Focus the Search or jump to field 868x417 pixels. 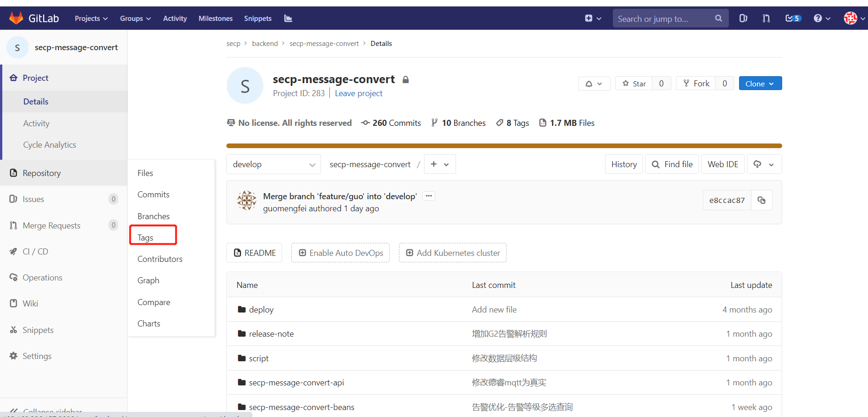click(670, 18)
